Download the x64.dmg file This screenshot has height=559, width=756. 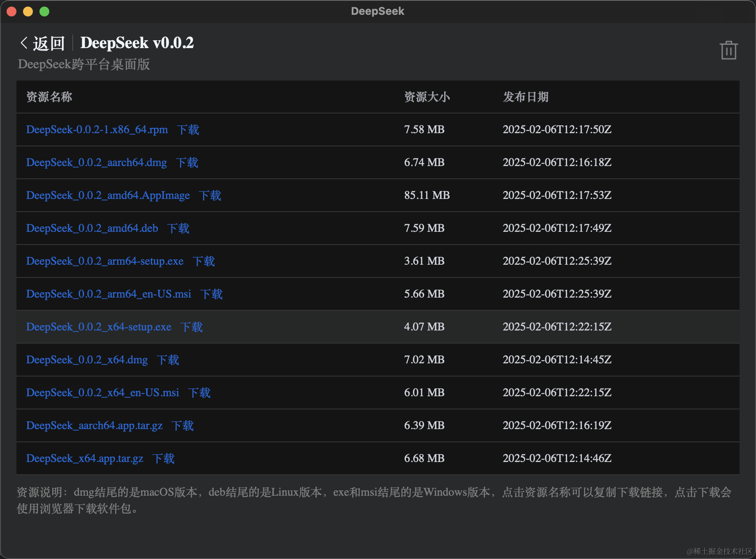click(168, 360)
